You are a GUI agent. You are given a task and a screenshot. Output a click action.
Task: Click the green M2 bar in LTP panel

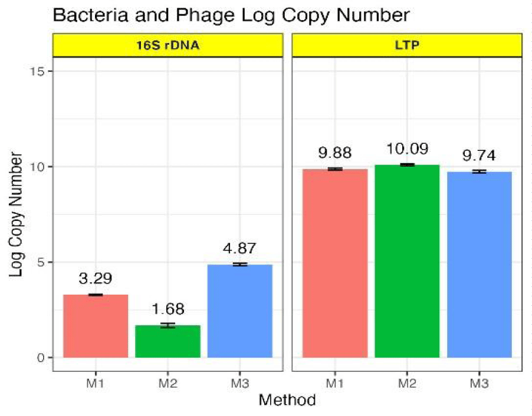(x=407, y=260)
